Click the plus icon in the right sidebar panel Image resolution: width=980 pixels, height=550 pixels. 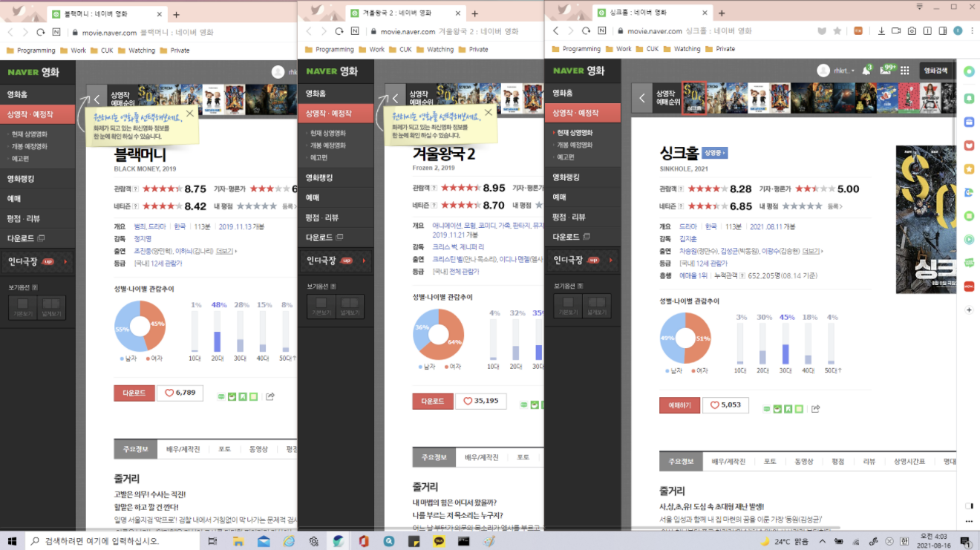pyautogui.click(x=969, y=310)
